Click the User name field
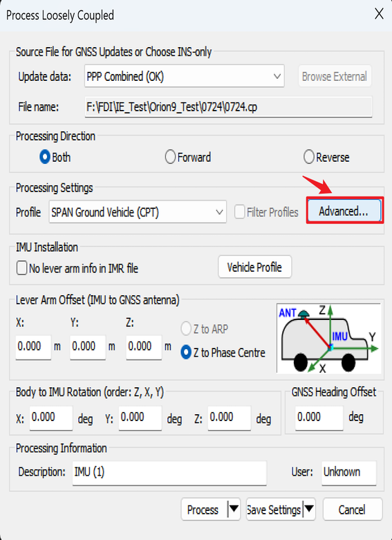The height and width of the screenshot is (540, 392). 348,472
